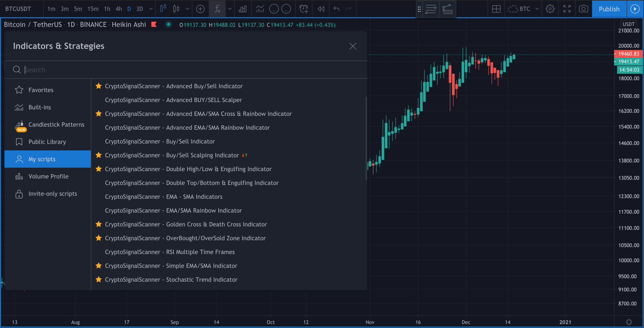The image size is (644, 328).
Task: Open the Volume Profile category
Action: 48,176
